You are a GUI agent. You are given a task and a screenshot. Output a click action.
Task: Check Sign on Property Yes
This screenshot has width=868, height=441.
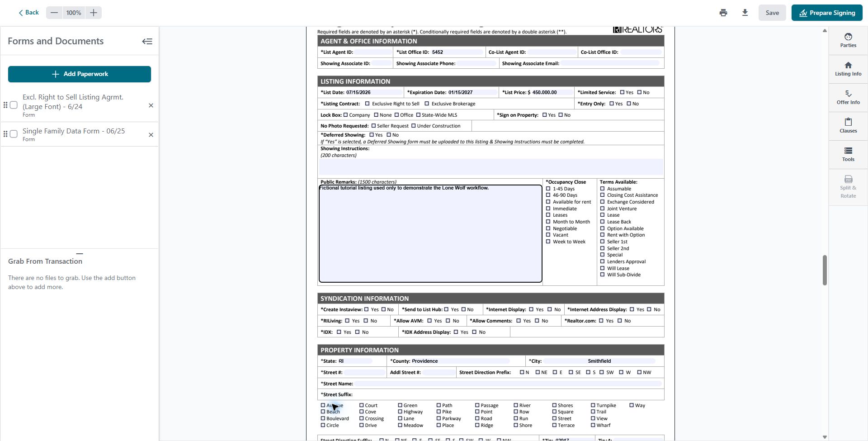(x=544, y=115)
